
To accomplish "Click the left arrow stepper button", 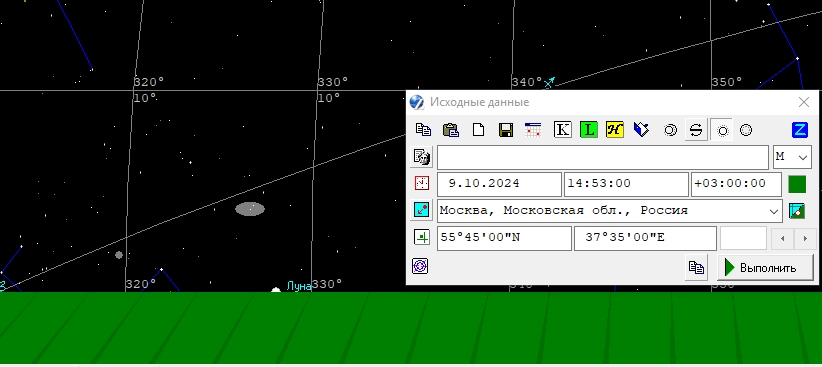I will [x=783, y=239].
